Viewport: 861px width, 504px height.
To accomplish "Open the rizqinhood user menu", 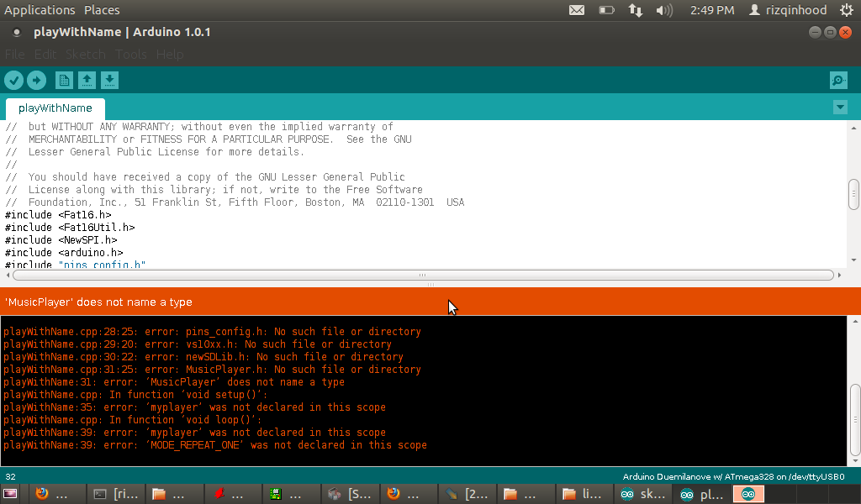I will click(788, 10).
